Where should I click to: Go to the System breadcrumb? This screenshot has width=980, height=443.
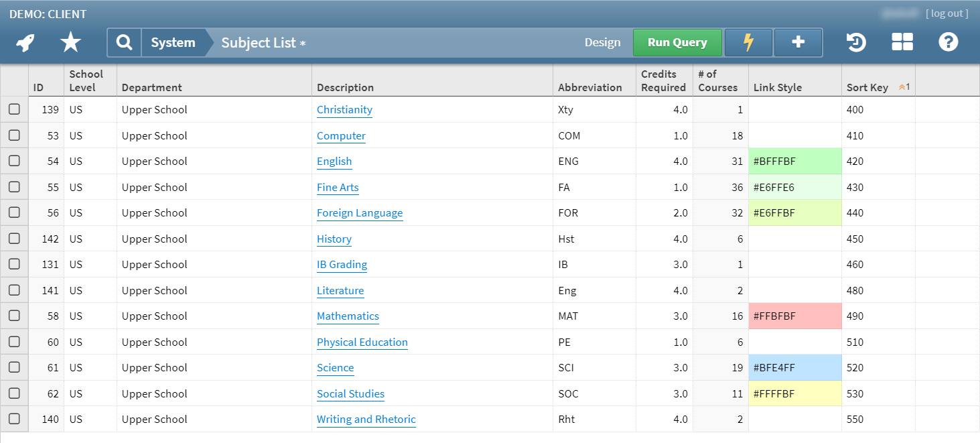173,43
